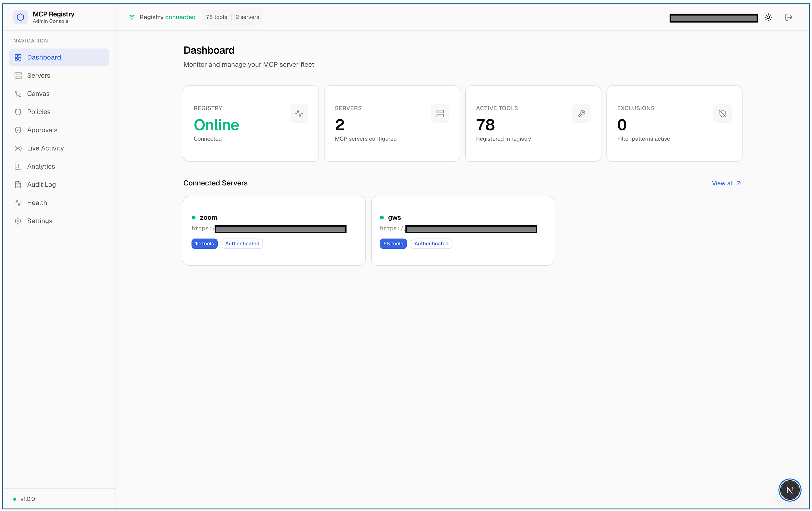Click the Live Activity broadcast icon
This screenshot has height=511, width=812.
18,148
